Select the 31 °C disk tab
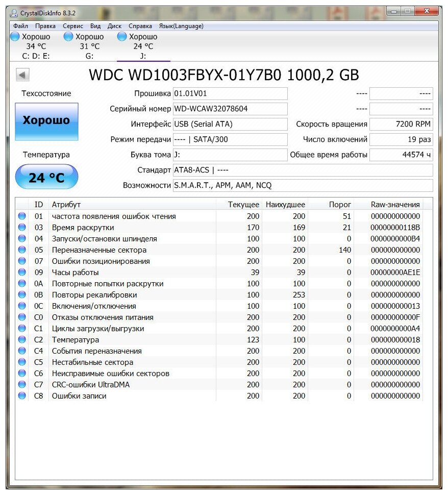The width and height of the screenshot is (448, 495). (x=90, y=46)
